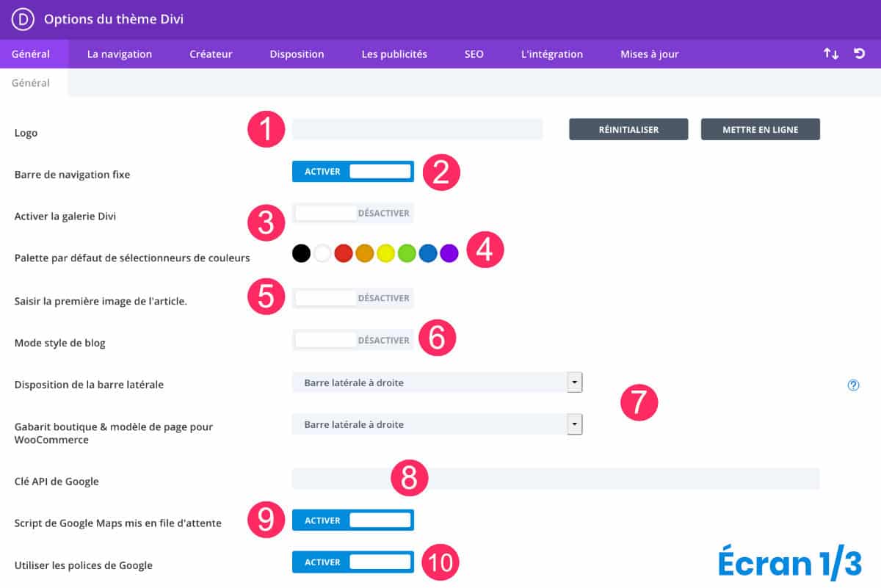Open Gabarit boutique WooCommerce dropdown
This screenshot has height=588, width=881.
tap(437, 424)
